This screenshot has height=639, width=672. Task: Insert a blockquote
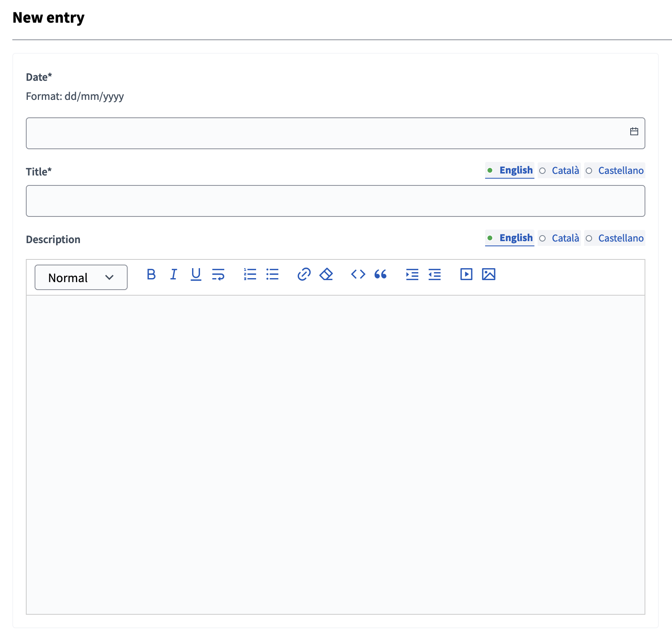[380, 274]
